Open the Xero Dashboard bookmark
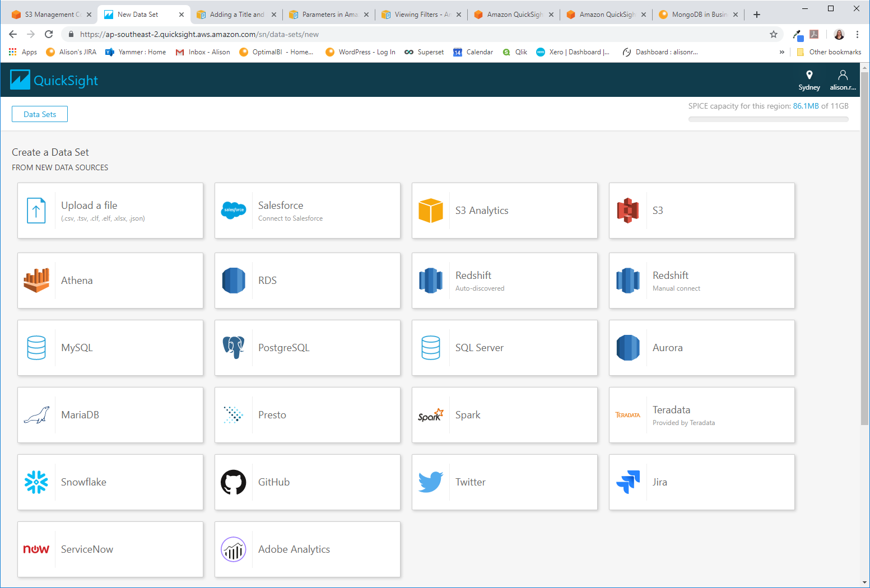The image size is (870, 588). [x=573, y=52]
